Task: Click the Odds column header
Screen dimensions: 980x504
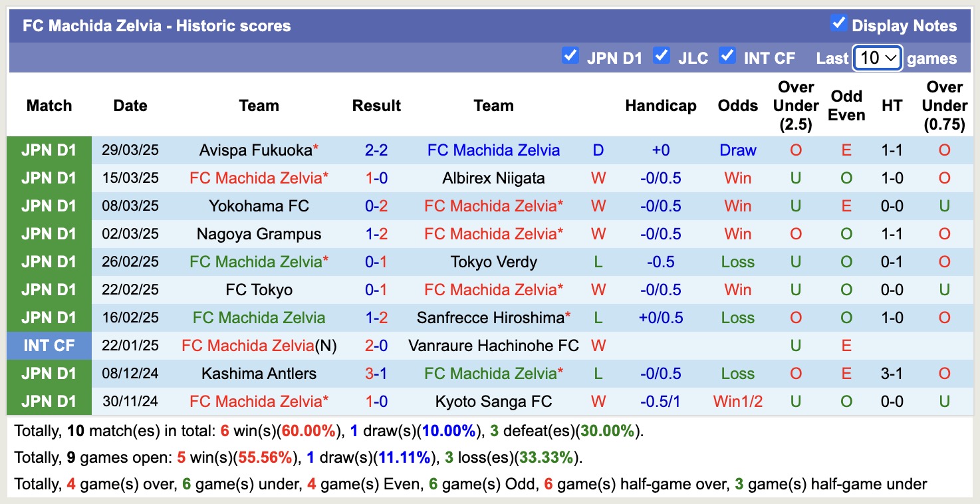Action: click(x=737, y=105)
